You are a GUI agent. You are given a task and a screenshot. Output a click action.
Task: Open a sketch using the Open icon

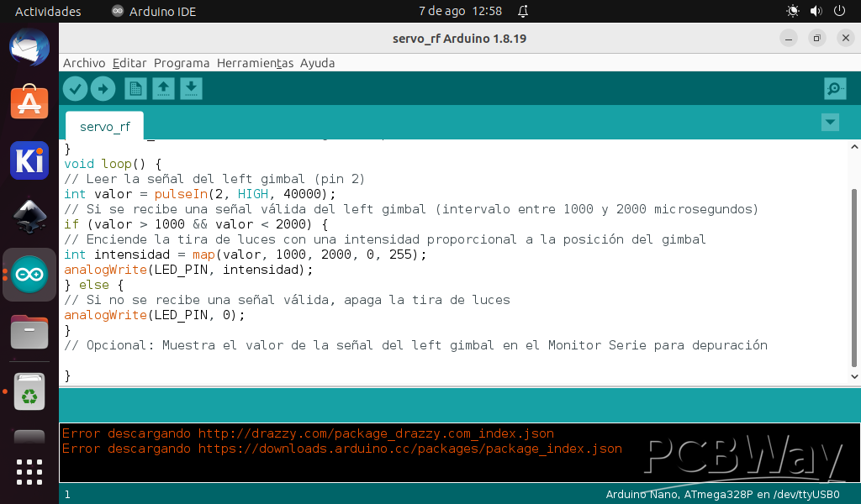[163, 88]
